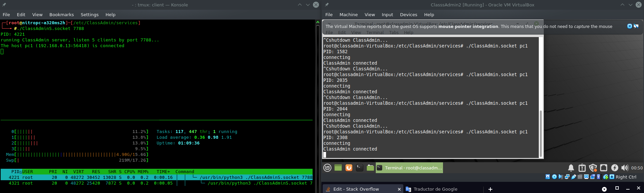The width and height of the screenshot is (644, 193).
Task: Click the htop Mem usage bar
Action: [x=77, y=155]
